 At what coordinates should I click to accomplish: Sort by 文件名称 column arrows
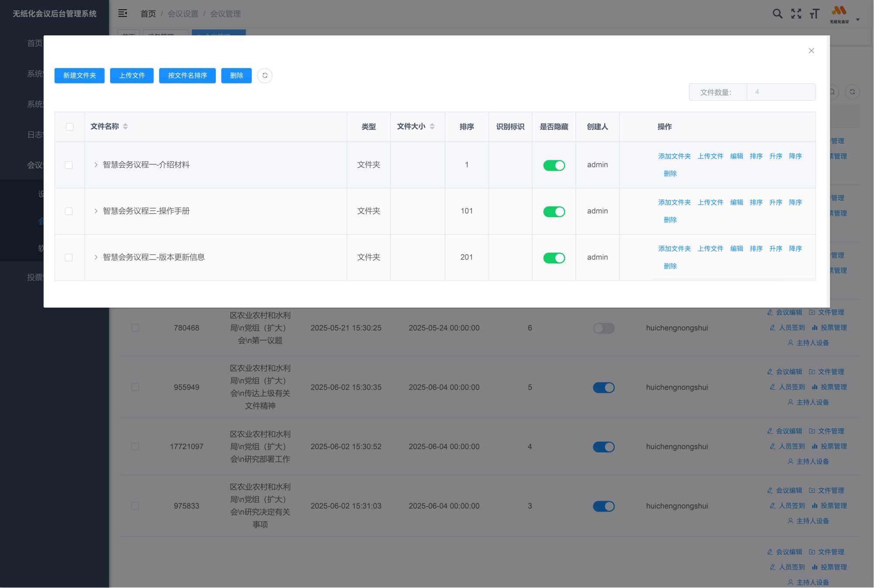tap(125, 126)
